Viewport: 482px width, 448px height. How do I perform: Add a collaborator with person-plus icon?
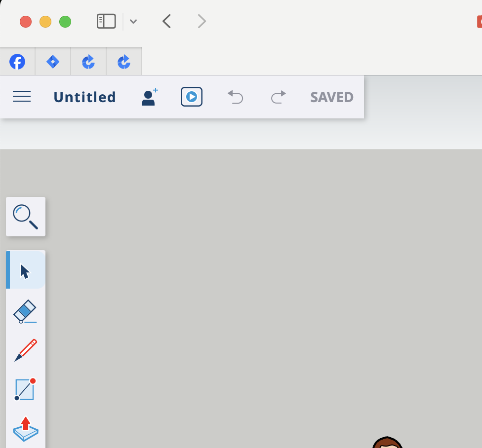click(x=150, y=97)
